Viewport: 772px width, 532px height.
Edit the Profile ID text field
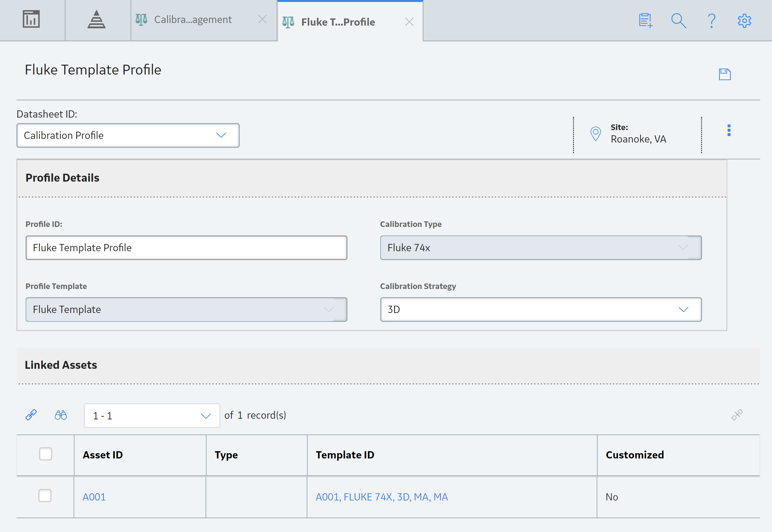[x=186, y=248]
